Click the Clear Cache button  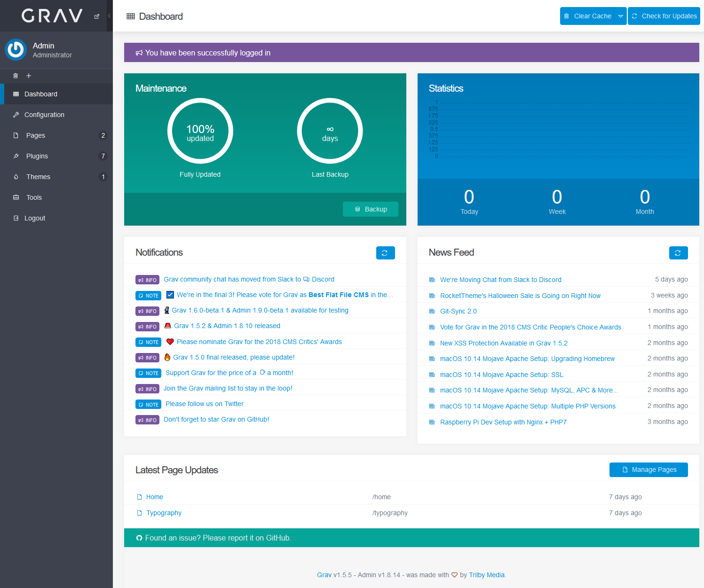point(587,16)
